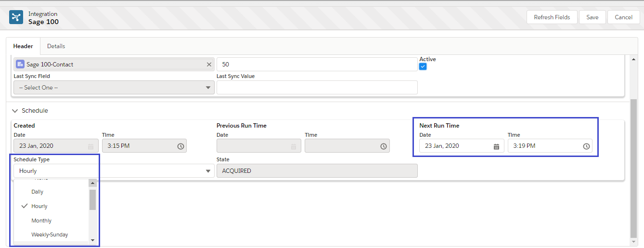Click the Cancel button
644x248 pixels.
(x=623, y=17)
